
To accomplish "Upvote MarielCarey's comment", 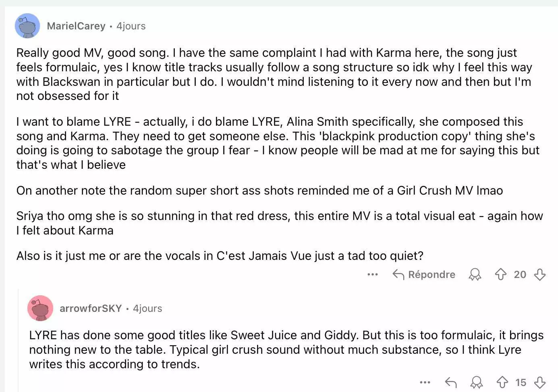I will 500,274.
